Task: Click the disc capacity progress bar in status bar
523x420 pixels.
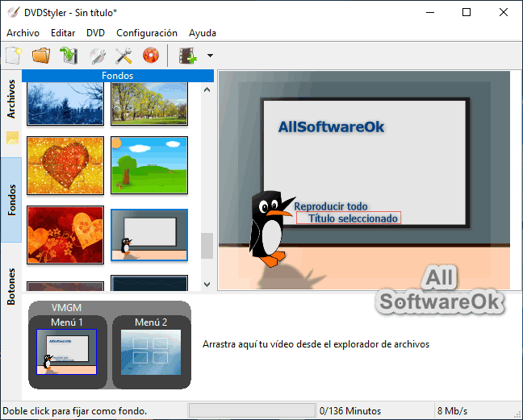Action: [252, 410]
